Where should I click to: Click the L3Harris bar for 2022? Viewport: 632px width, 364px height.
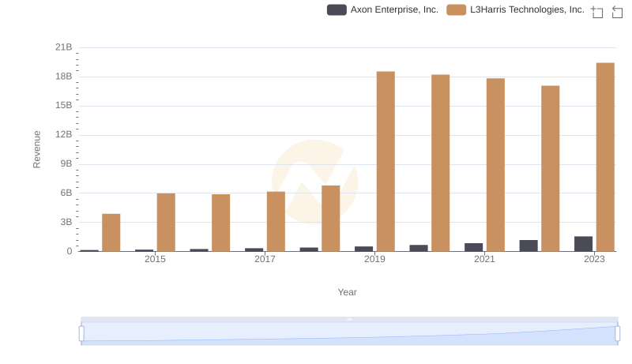tap(550, 169)
